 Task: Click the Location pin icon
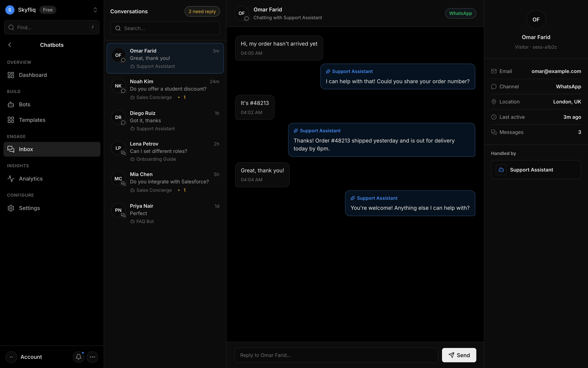click(494, 102)
